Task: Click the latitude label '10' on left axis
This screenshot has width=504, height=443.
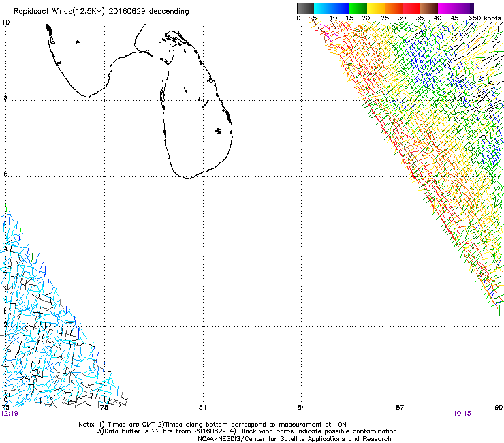Action: coord(5,22)
